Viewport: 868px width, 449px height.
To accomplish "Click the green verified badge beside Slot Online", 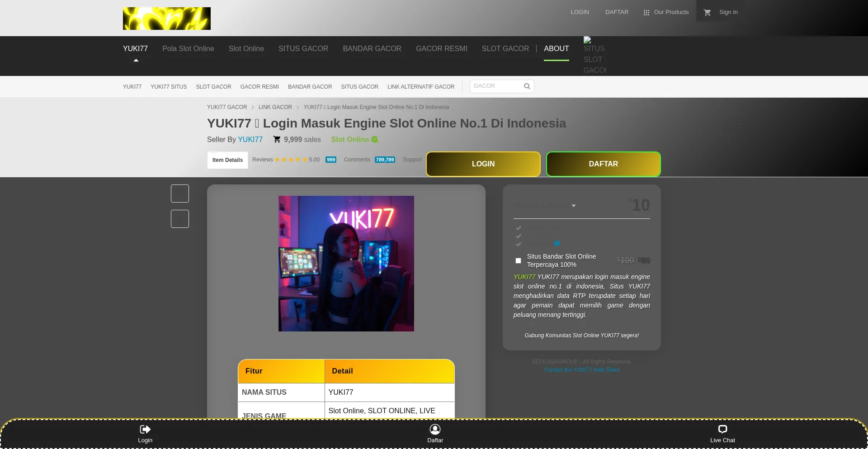I will 375,140.
